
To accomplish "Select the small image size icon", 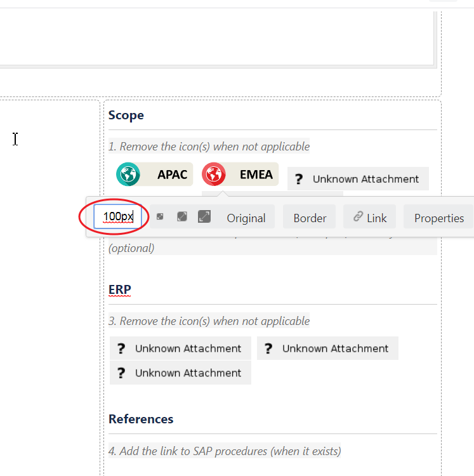I will (x=160, y=217).
